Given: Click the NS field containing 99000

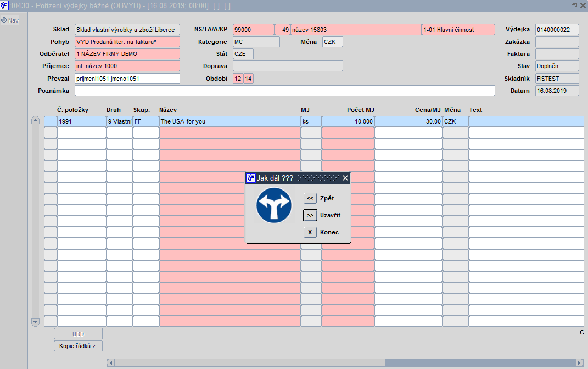Looking at the screenshot, I should tap(254, 30).
